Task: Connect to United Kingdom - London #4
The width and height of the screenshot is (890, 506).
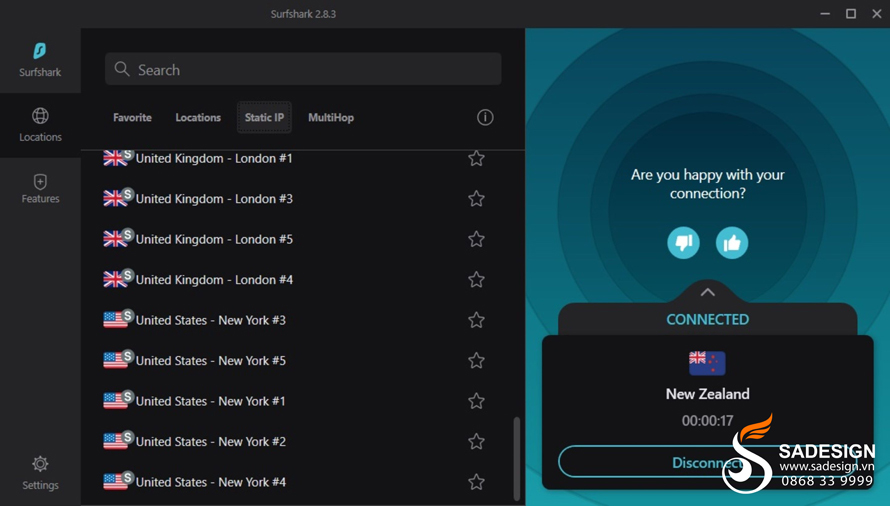Action: [303, 279]
